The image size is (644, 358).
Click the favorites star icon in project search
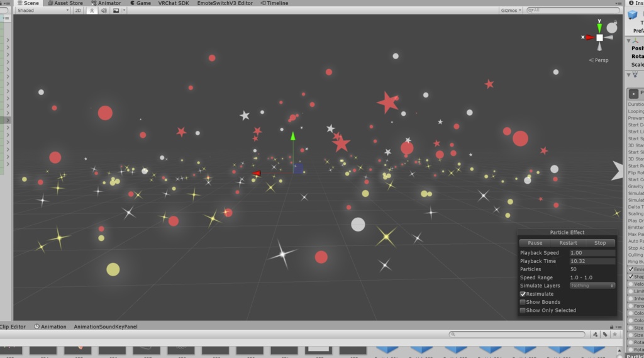615,334
